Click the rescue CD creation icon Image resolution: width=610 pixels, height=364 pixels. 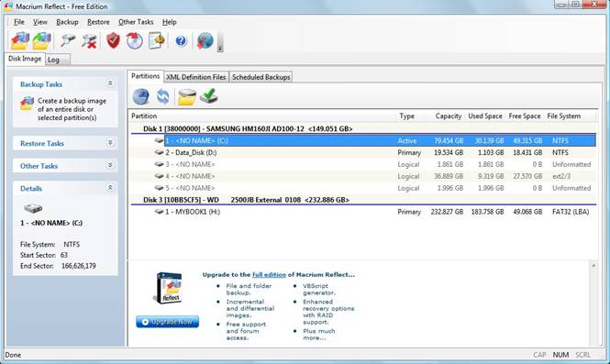135,41
